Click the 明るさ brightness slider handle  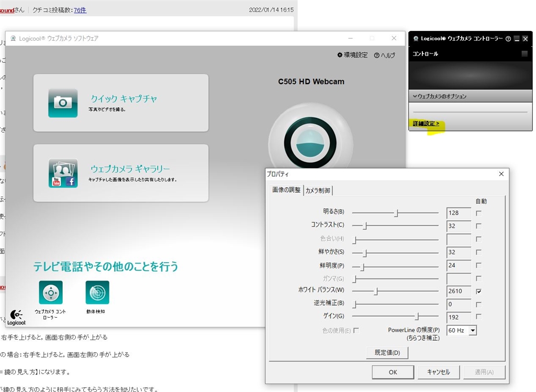click(x=396, y=213)
